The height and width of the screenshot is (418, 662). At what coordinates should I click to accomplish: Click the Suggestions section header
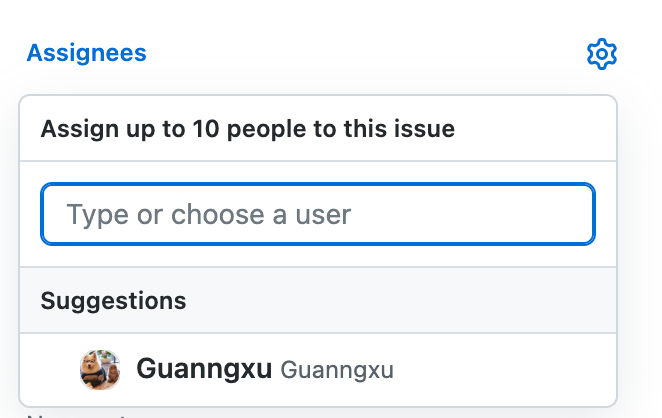[318, 300]
